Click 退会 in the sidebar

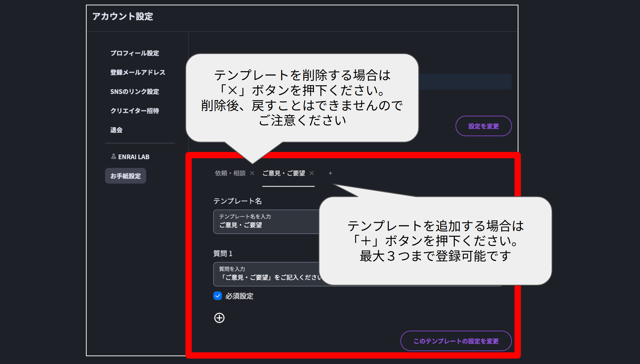point(116,130)
